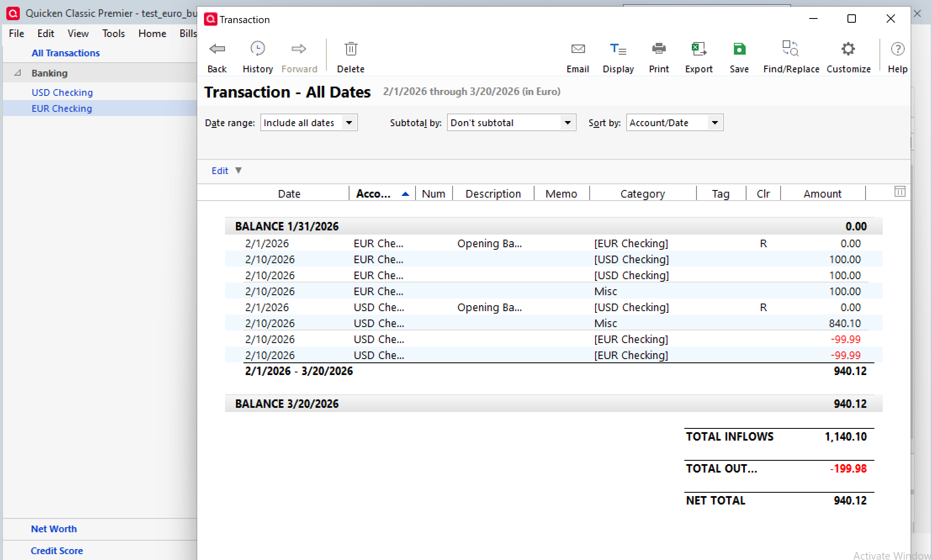Open the Subtotal by dropdown
The image size is (932, 560).
point(568,122)
